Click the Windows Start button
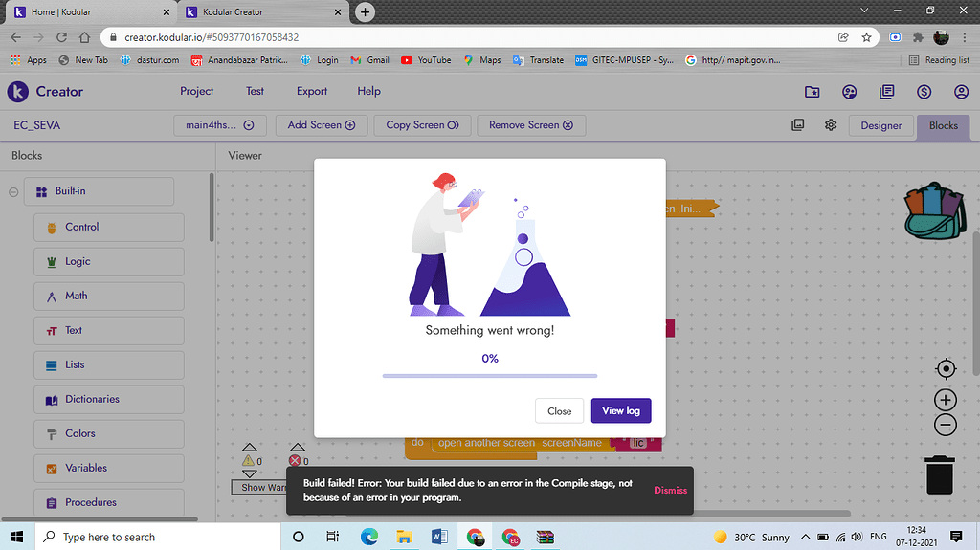The width and height of the screenshot is (980, 550). [17, 537]
